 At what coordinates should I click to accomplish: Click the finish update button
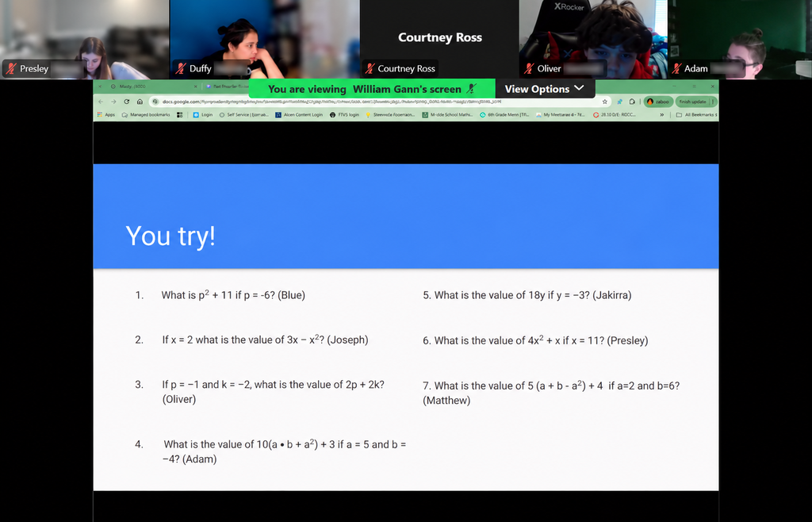692,102
